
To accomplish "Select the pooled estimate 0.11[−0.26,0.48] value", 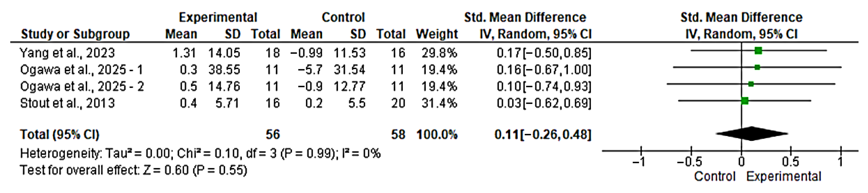I will (542, 135).
